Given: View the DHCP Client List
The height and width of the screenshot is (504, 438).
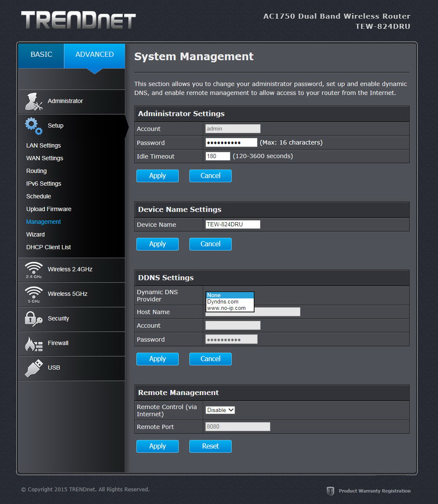Looking at the screenshot, I should click(48, 247).
